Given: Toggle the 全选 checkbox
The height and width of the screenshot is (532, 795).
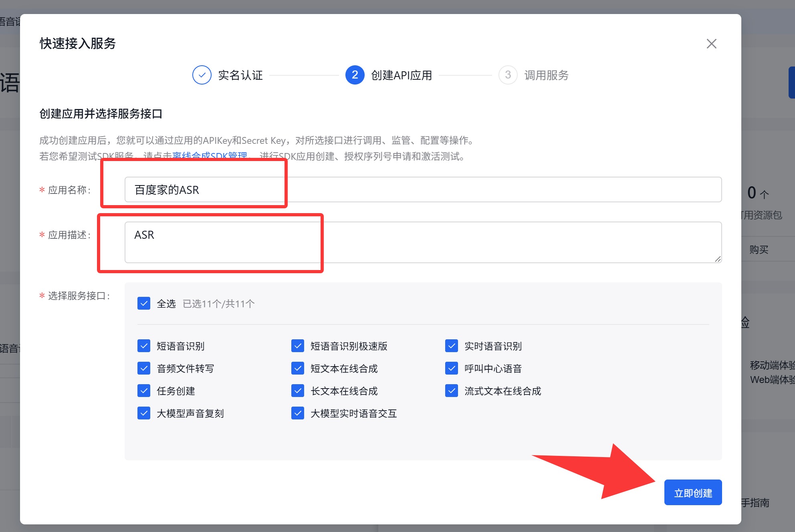Looking at the screenshot, I should (144, 303).
